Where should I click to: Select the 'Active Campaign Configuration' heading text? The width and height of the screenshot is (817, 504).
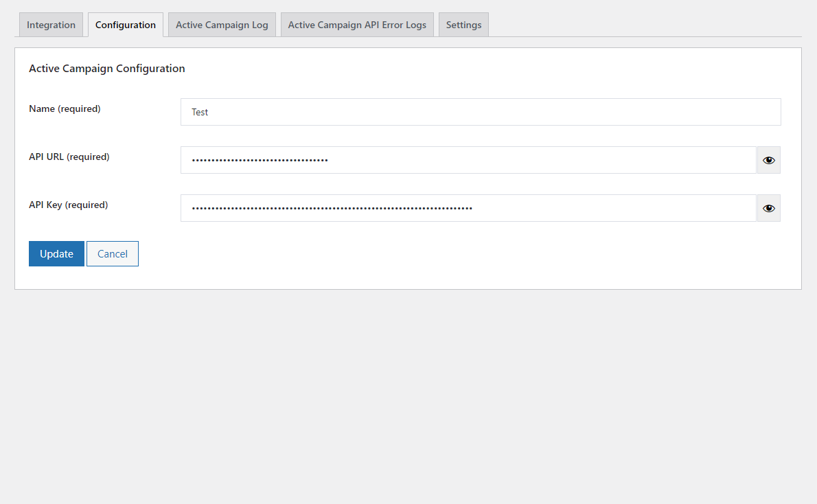pos(107,68)
